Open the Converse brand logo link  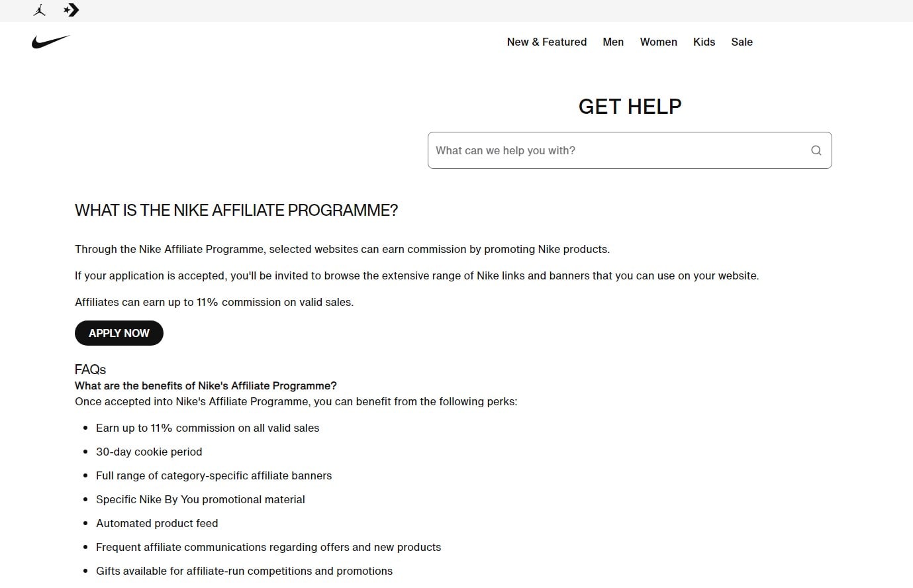(x=71, y=10)
